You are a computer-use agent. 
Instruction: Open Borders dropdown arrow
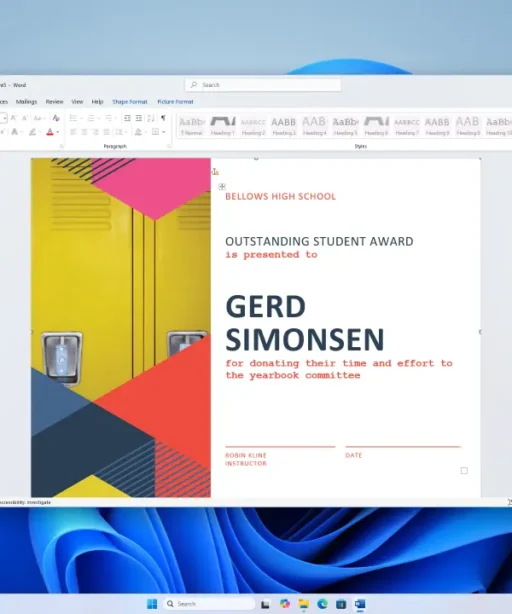[164, 132]
